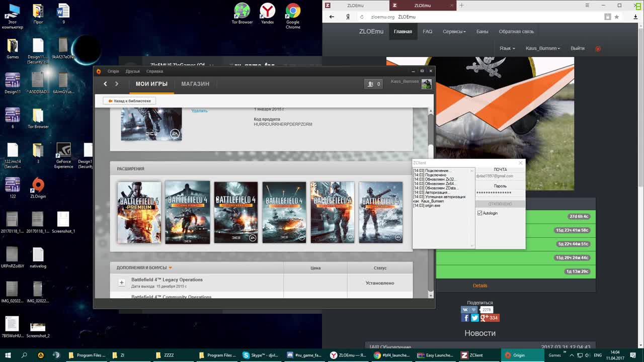The height and width of the screenshot is (362, 644).
Task: Open Tor Browser desktop shortcut with globe icon
Action: coord(242,14)
